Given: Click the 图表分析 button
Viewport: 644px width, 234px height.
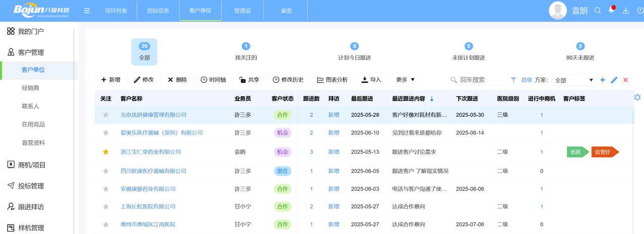Looking at the screenshot, I should [332, 80].
